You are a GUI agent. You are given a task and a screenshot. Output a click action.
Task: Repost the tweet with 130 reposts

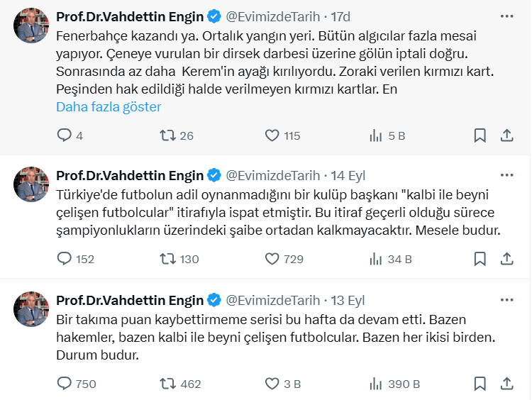pos(168,259)
